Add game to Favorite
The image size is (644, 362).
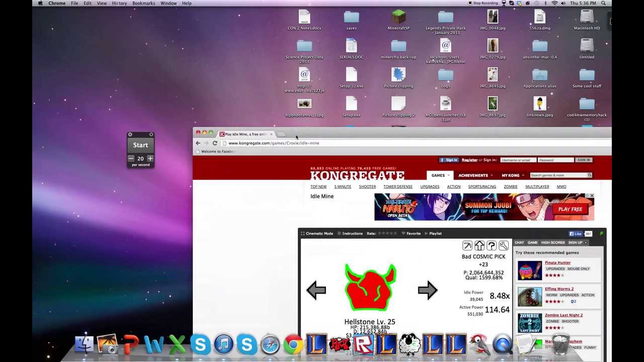pos(411,233)
